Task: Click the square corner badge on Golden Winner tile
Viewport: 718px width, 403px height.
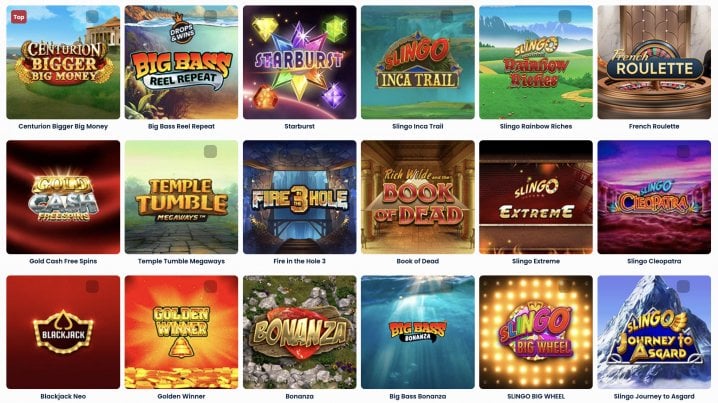Action: (x=210, y=287)
